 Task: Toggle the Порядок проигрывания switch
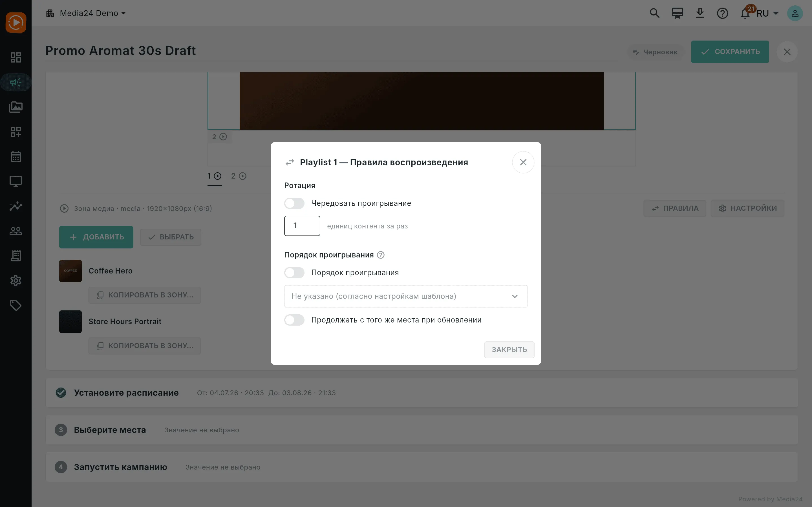click(x=294, y=273)
